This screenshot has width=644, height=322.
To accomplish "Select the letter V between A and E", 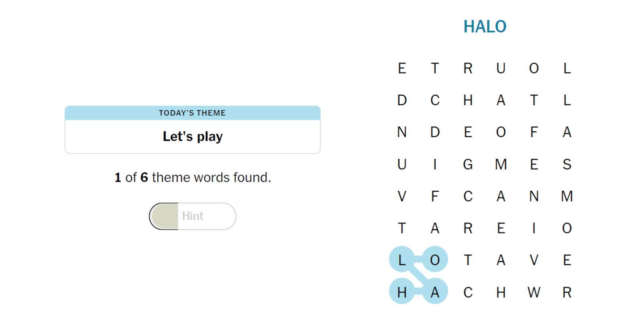I will [534, 260].
